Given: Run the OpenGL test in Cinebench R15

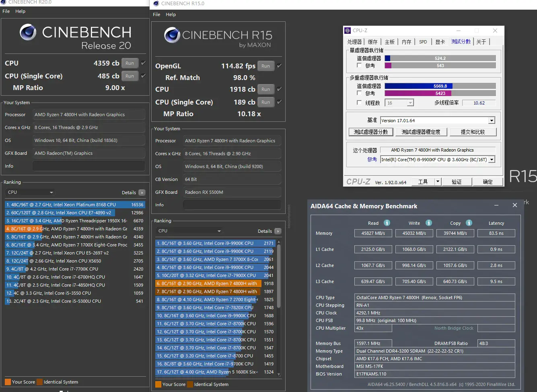Looking at the screenshot, I should (x=265, y=66).
